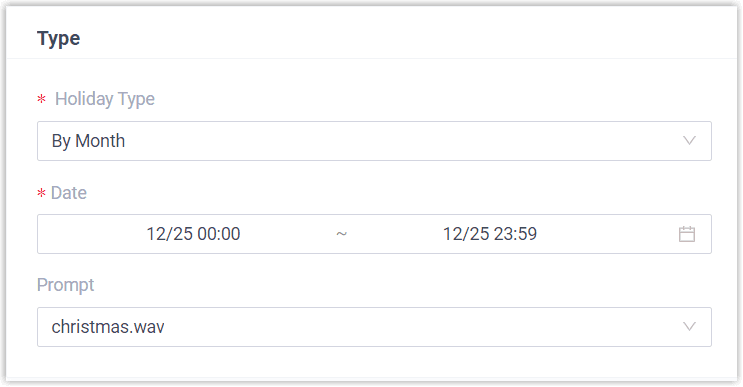
Task: Focus the empty middle of Prompt box
Action: [x=422, y=327]
